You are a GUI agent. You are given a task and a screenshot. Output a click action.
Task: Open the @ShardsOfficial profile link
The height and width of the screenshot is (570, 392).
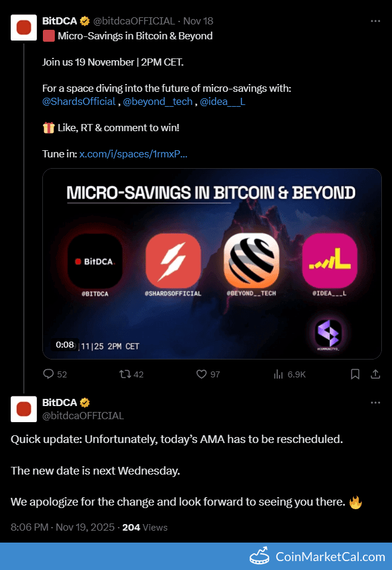coord(79,101)
